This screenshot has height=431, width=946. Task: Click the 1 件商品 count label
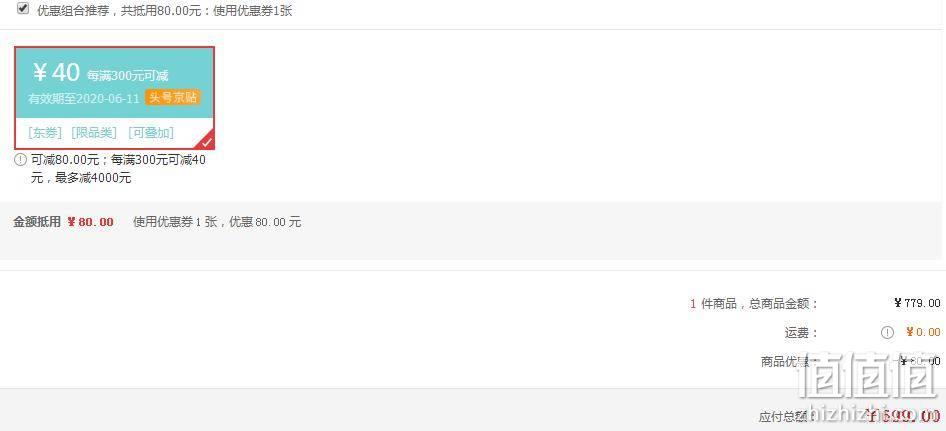tap(714, 304)
